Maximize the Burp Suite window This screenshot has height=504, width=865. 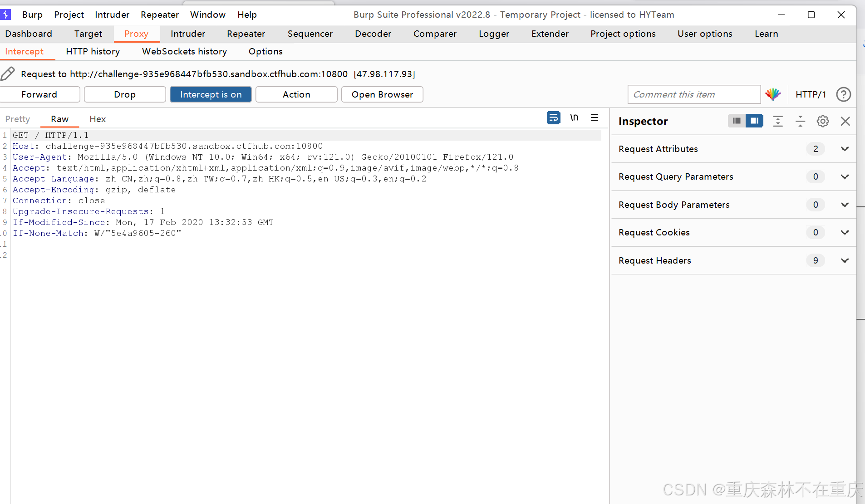811,15
